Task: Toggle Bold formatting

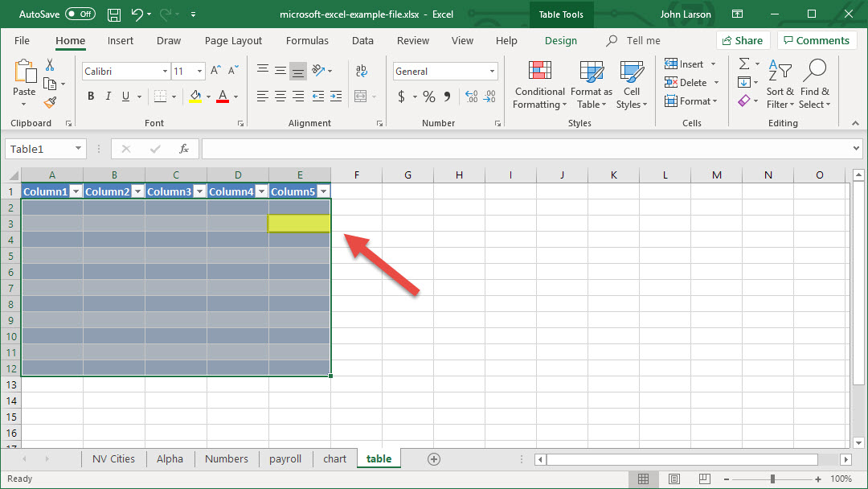Action: pos(91,97)
